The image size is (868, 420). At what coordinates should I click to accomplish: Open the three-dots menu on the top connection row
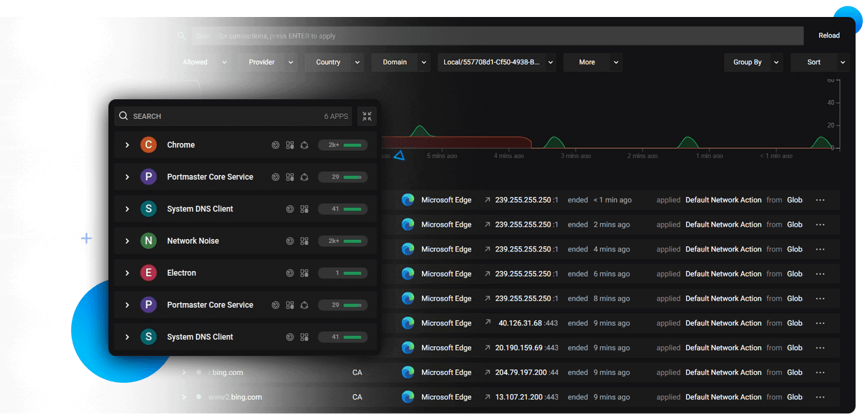820,201
